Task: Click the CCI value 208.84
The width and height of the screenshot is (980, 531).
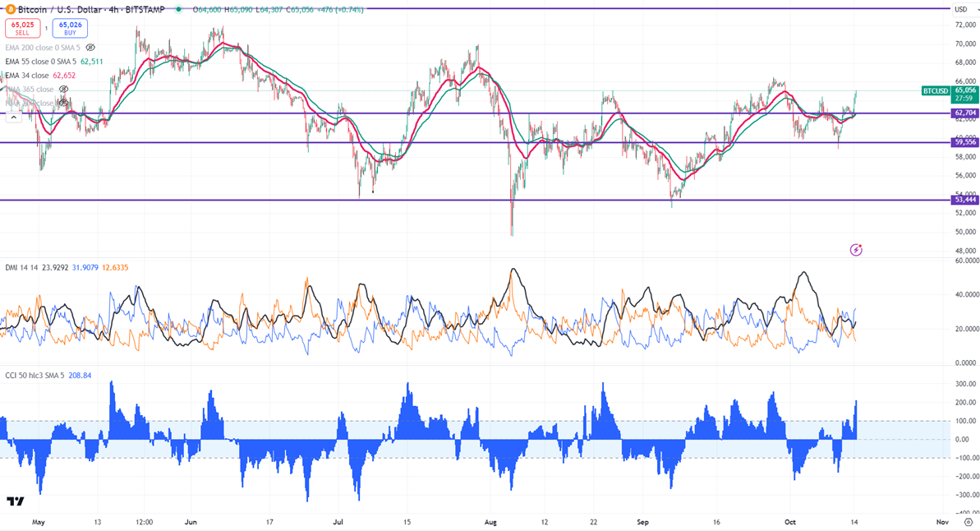Action: coord(80,376)
